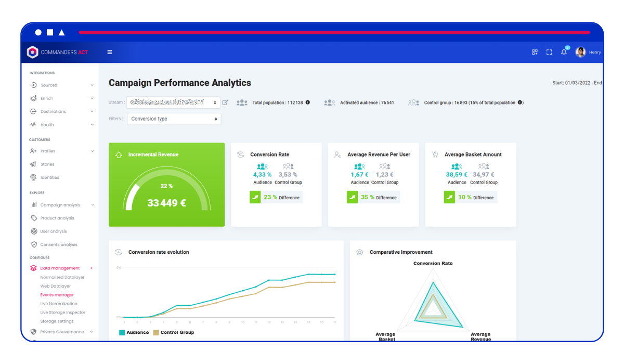Click the Incremental Revenue gauge card
Image resolution: width=624 pixels, height=364 pixels.
pos(166,185)
